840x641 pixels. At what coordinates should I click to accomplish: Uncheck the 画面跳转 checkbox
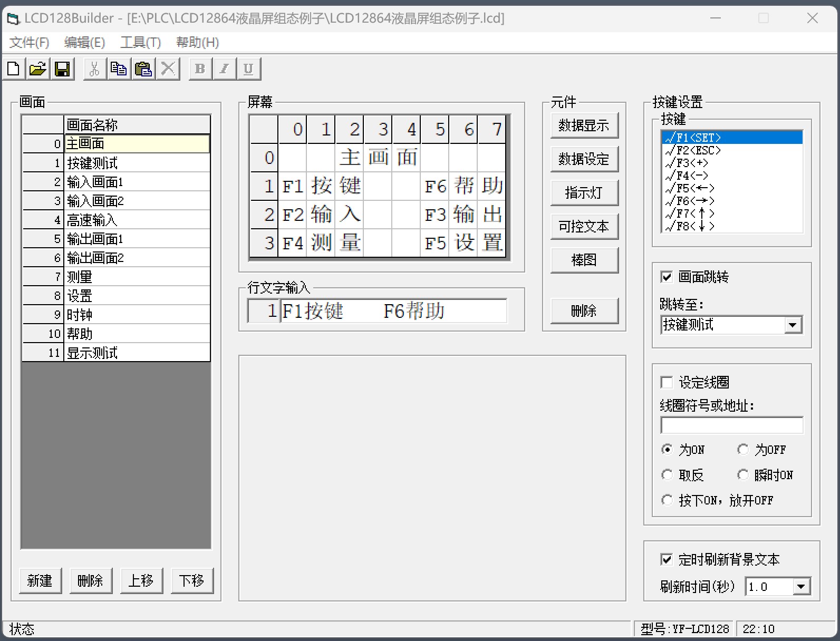667,277
